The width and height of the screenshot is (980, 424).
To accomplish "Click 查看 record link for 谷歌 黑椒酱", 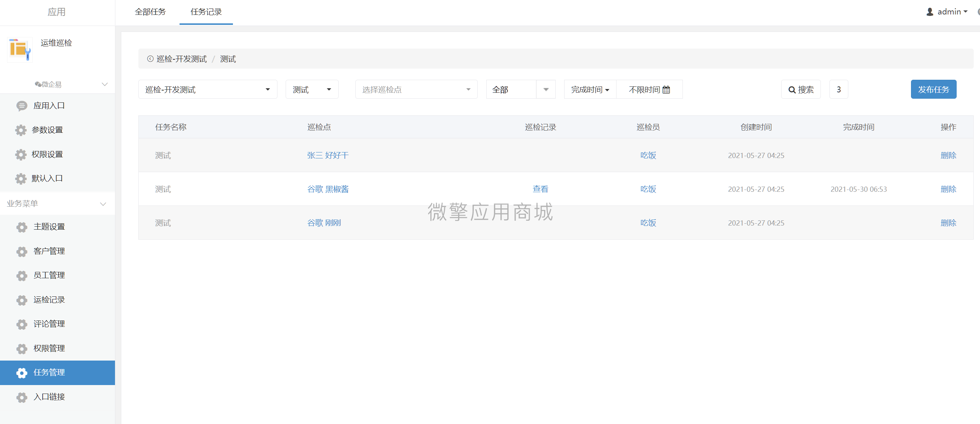I will 540,189.
